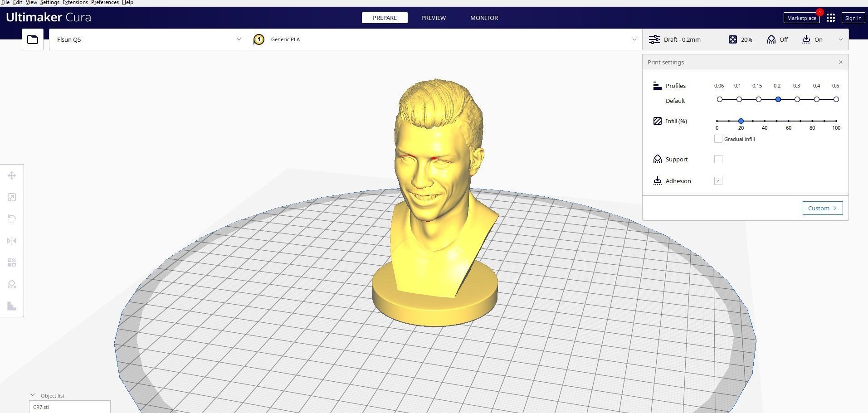Image resolution: width=868 pixels, height=413 pixels.
Task: Select the Per Model Settings tool
Action: [12, 262]
